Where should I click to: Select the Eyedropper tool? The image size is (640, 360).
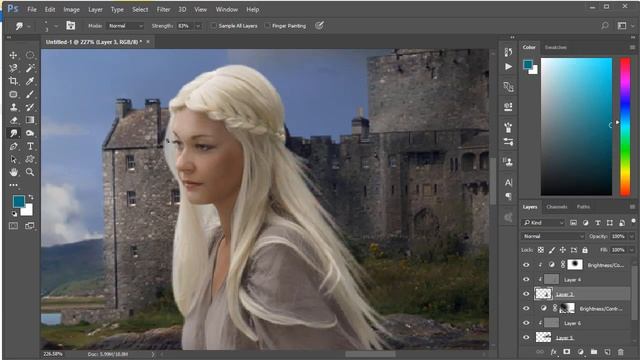pos(30,81)
